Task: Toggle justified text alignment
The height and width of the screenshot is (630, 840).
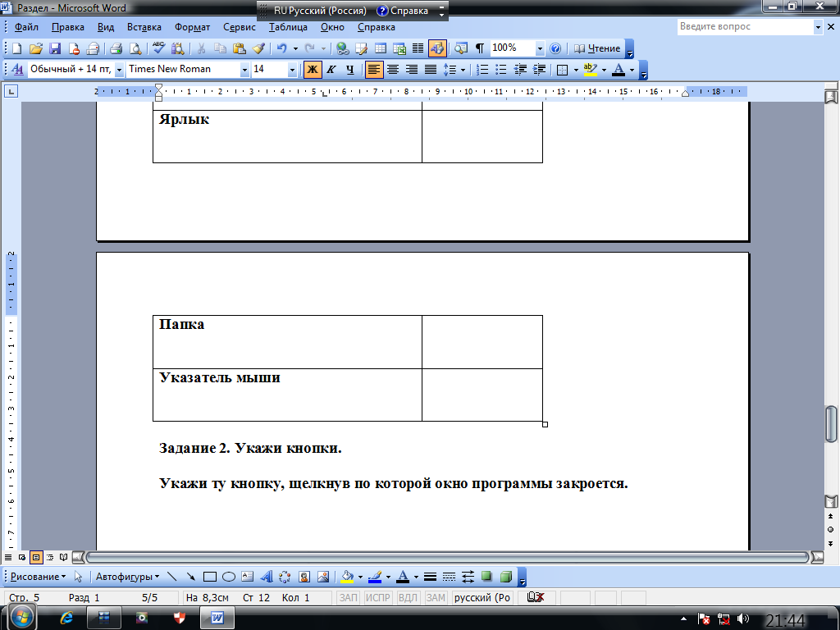Action: 430,69
